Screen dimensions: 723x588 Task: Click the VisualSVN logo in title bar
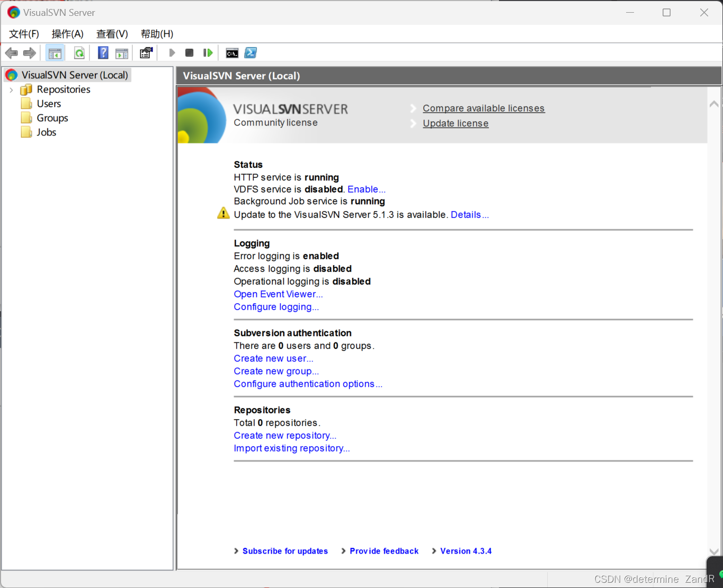[x=14, y=12]
